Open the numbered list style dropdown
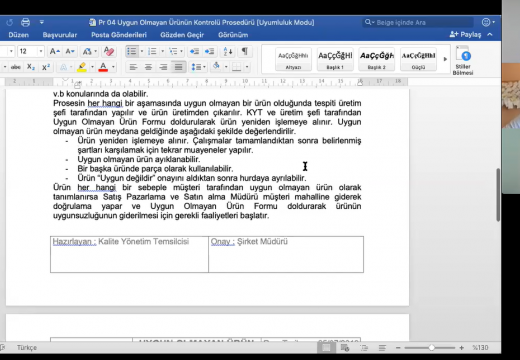The height and width of the screenshot is (360, 520). (x=162, y=51)
